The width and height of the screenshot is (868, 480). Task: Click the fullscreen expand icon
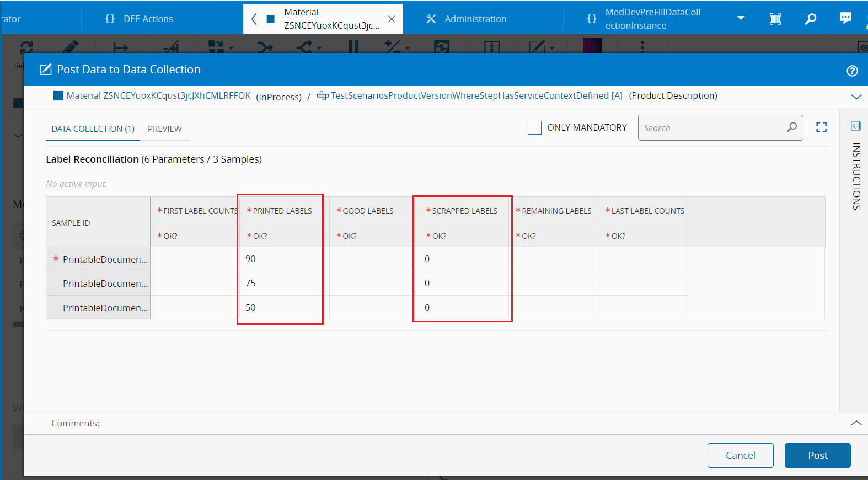(x=821, y=127)
